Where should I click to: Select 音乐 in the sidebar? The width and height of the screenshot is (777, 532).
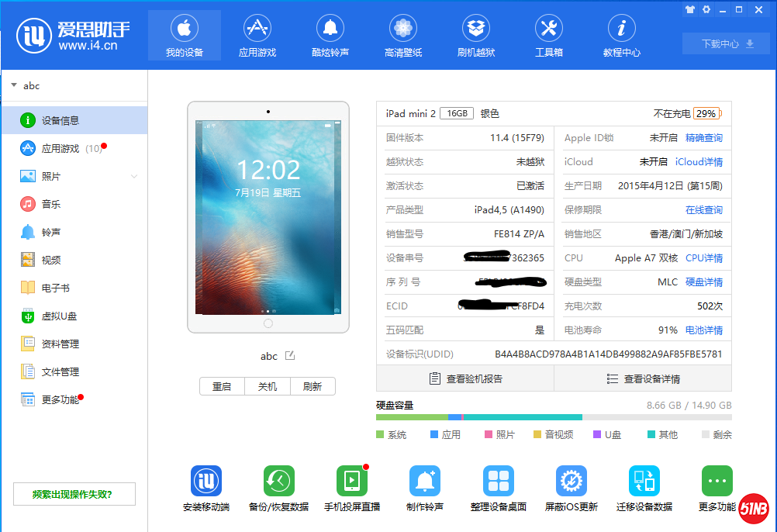(x=51, y=205)
